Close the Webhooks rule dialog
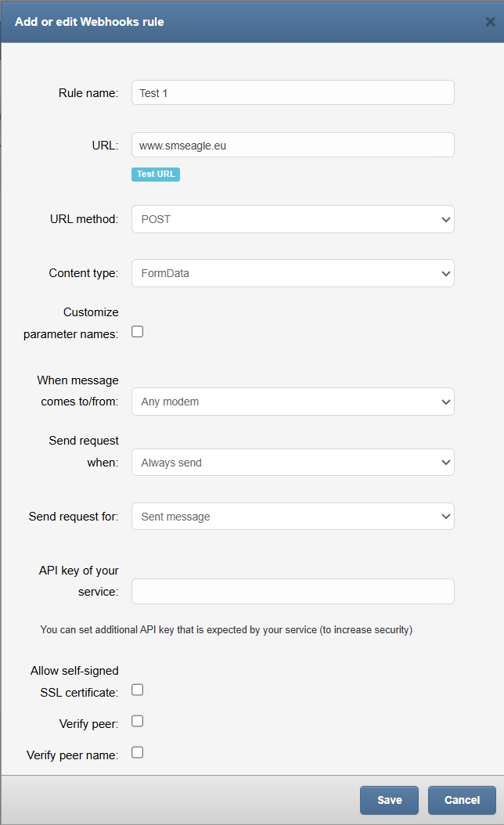The width and height of the screenshot is (504, 825). pyautogui.click(x=490, y=22)
